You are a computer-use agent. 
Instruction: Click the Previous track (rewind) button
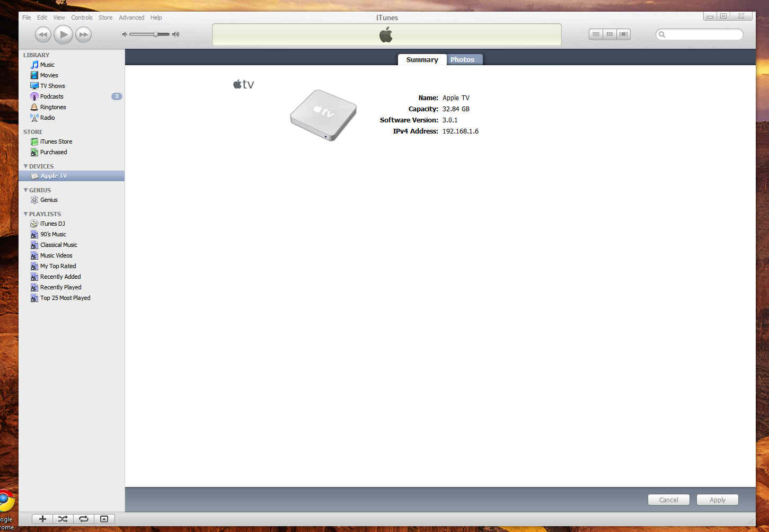tap(43, 35)
